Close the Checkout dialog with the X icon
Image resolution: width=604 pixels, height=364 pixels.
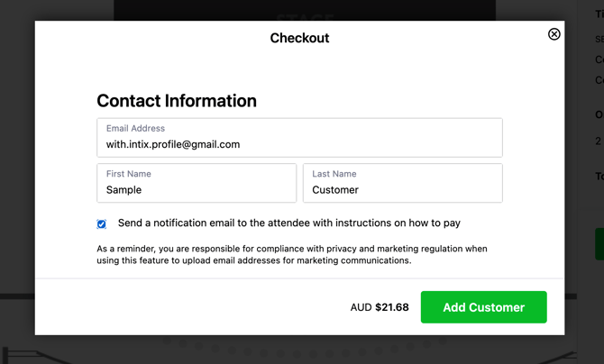pos(554,34)
